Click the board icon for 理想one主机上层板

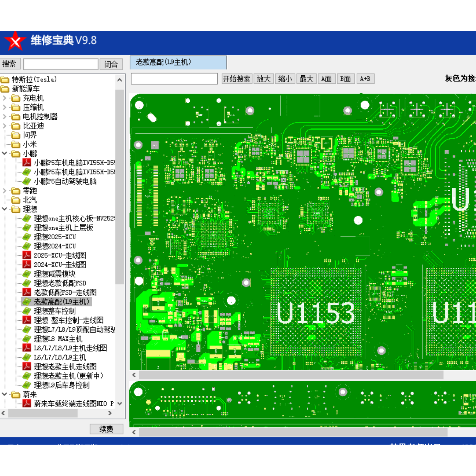pos(27,227)
